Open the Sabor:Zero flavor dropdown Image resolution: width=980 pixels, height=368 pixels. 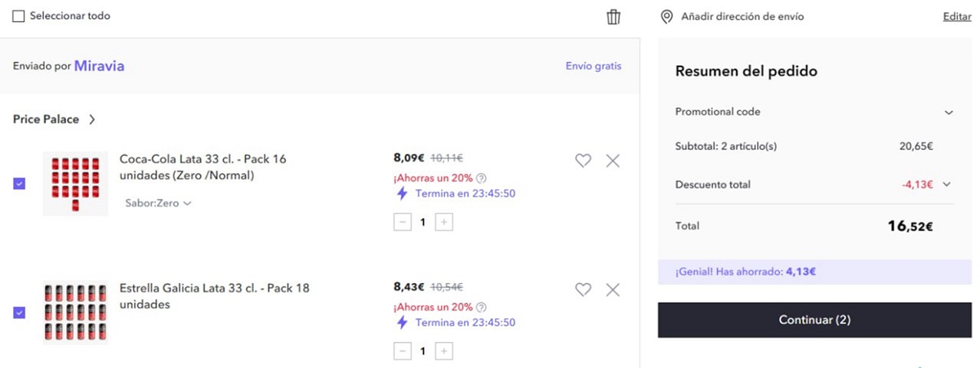[x=158, y=203]
